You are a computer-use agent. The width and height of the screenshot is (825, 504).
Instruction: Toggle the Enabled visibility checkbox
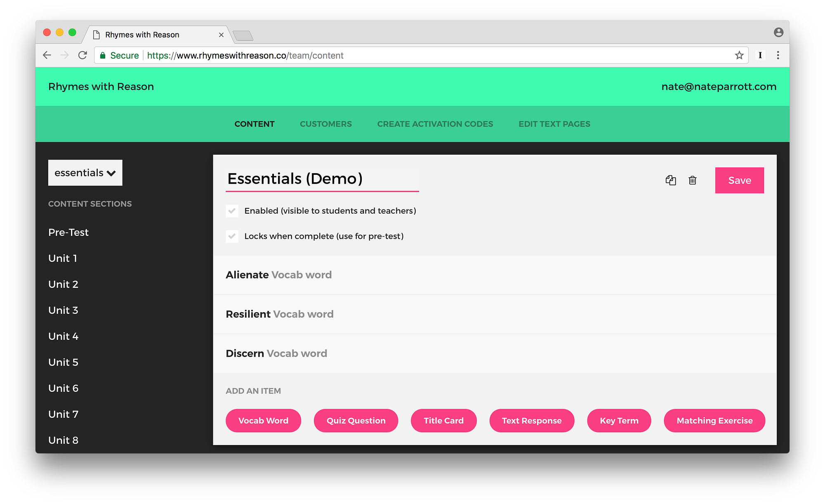(232, 211)
